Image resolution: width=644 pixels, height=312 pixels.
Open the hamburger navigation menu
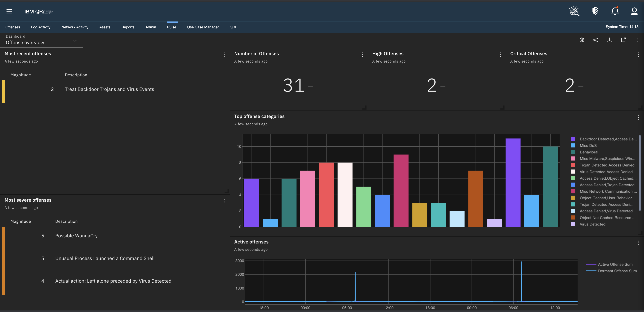coord(9,11)
